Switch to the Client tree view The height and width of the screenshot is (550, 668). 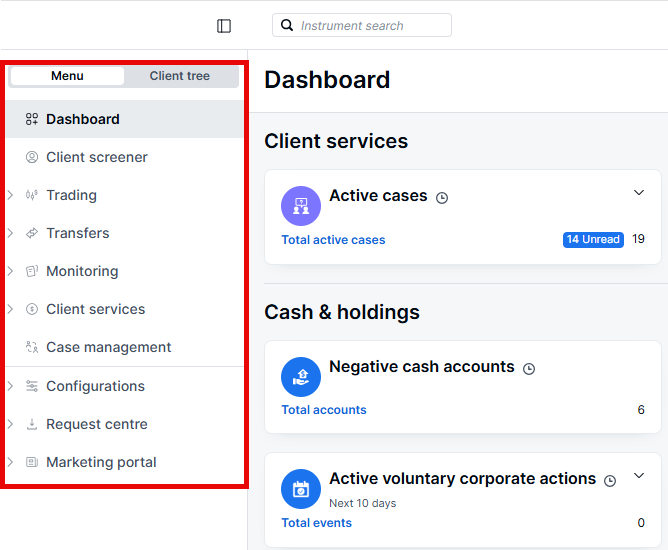pos(180,76)
